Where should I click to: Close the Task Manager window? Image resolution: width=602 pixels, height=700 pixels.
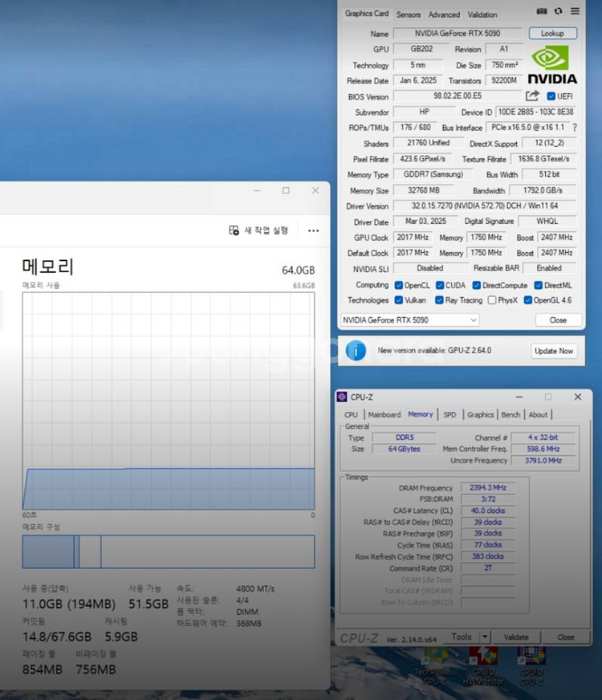coord(315,190)
